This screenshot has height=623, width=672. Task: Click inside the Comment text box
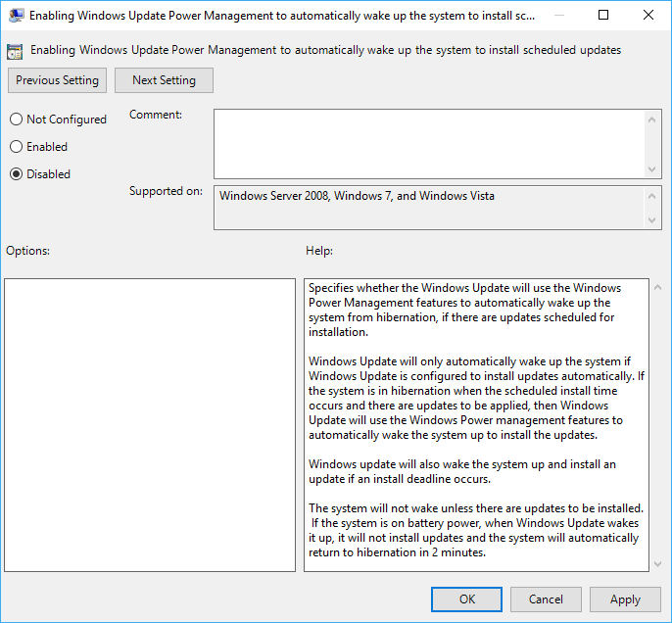428,144
